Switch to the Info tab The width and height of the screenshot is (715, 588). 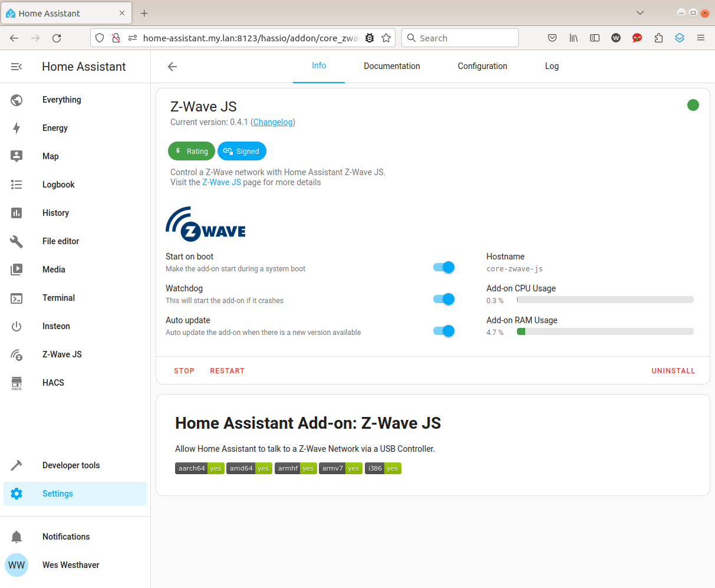coord(319,66)
